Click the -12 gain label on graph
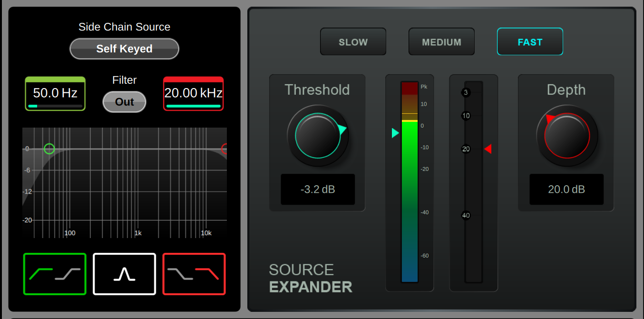This screenshot has height=319, width=644. [28, 191]
